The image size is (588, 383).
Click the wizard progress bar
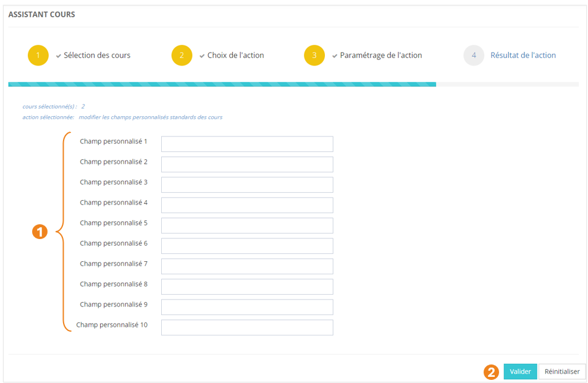293,84
